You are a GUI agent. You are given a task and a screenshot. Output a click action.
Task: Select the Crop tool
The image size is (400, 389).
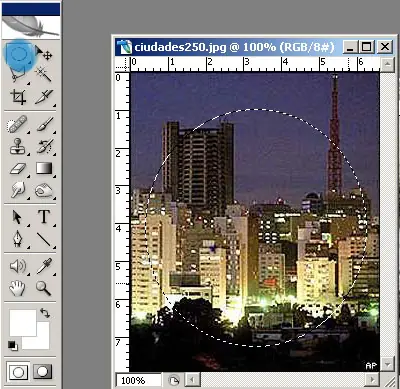coord(18,97)
